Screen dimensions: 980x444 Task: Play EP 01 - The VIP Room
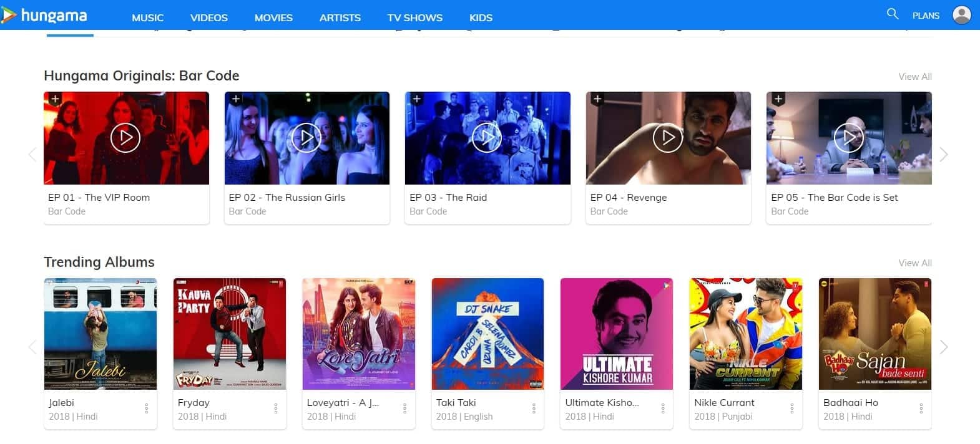(x=125, y=138)
